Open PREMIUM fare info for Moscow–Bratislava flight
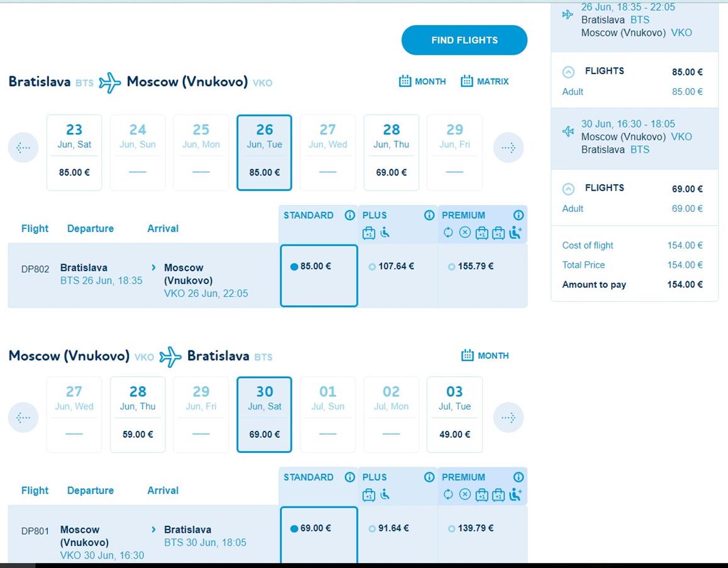Viewport: 728px width, 568px height. 519,477
